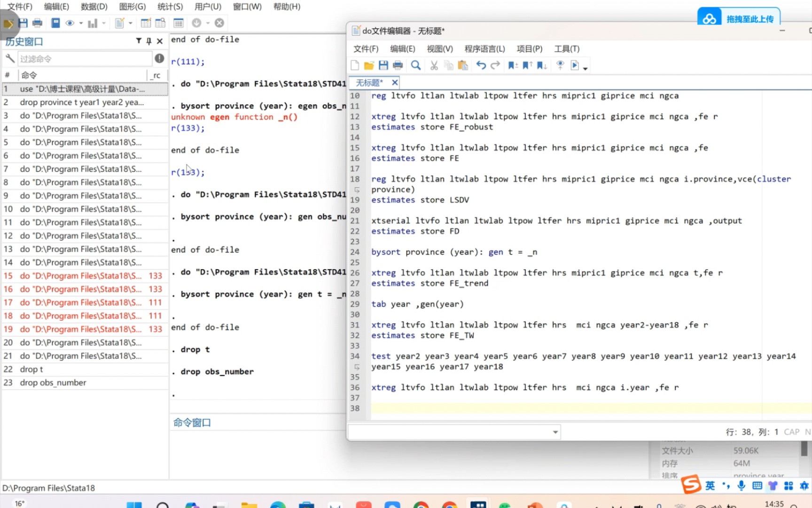Image resolution: width=812 pixels, height=508 pixels.
Task: Click the magnifier Find icon in do-file editor
Action: tap(416, 65)
